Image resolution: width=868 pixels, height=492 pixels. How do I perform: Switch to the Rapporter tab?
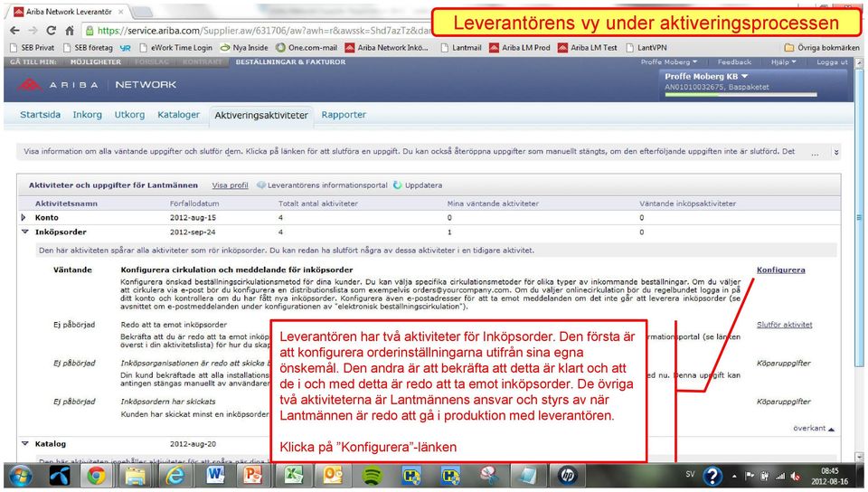click(344, 115)
